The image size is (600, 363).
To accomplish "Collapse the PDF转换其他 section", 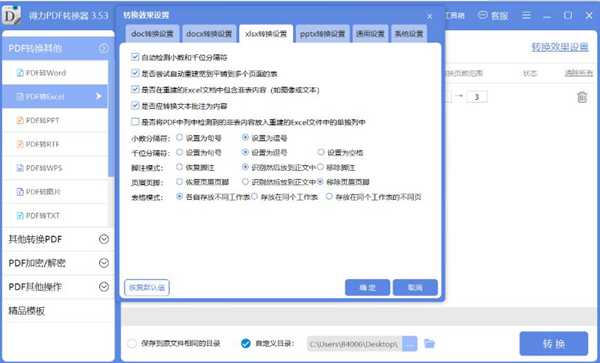I will pos(104,48).
